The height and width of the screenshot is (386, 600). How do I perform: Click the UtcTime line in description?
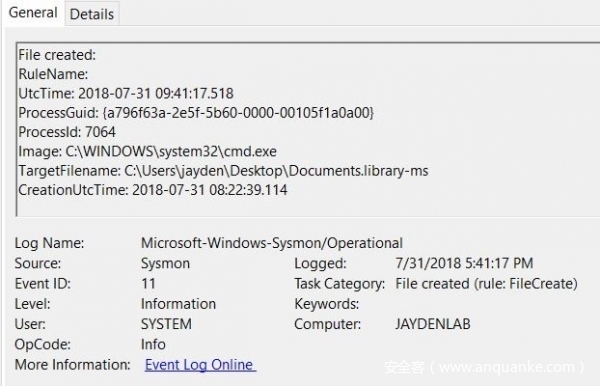click(126, 93)
